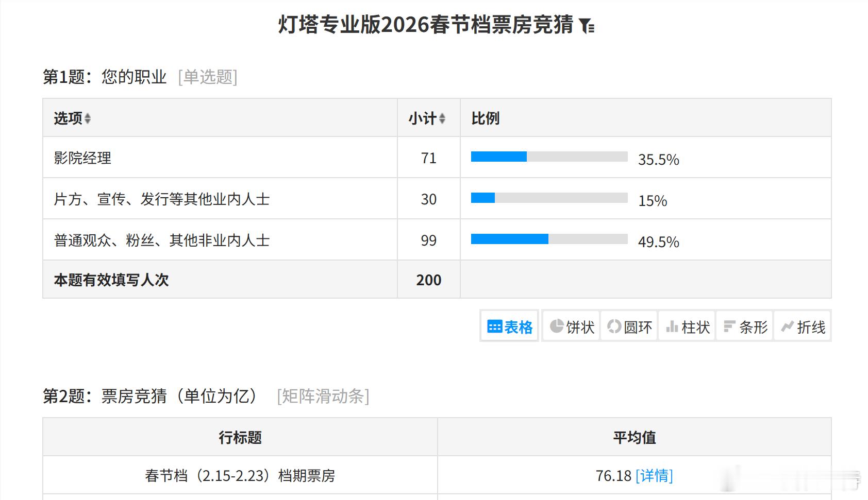Switch to pie chart view (饼状)

coord(570,326)
